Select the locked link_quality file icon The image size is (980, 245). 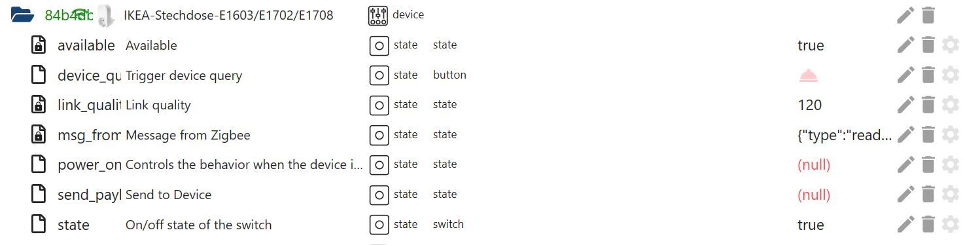[x=39, y=105]
